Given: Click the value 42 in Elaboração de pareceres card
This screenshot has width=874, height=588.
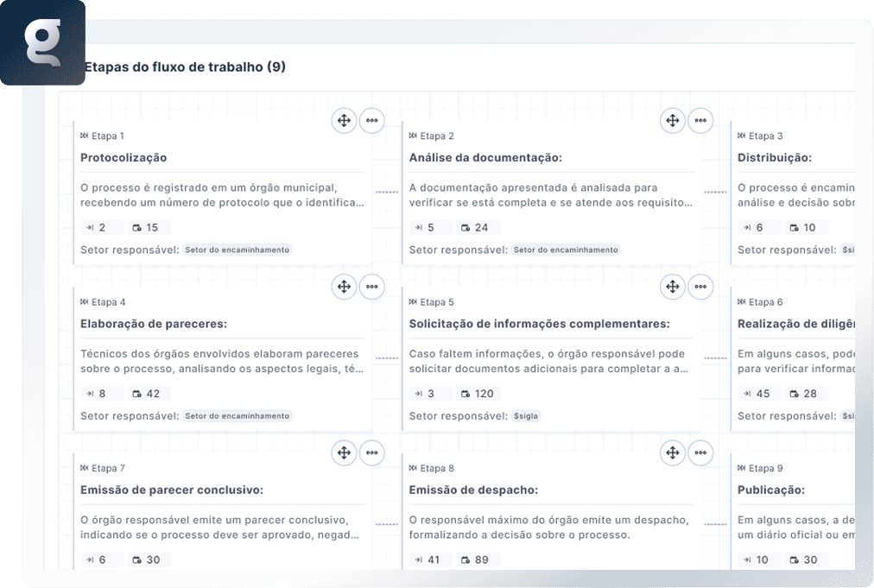Looking at the screenshot, I should point(153,394).
